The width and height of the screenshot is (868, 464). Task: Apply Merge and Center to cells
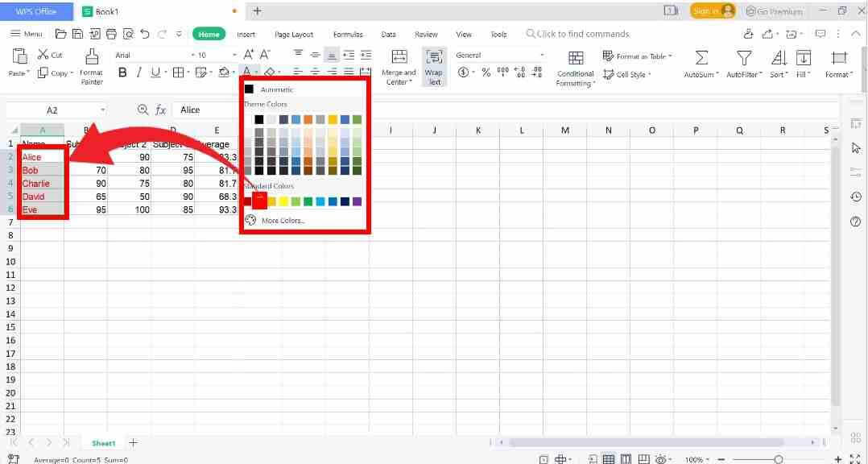click(398, 64)
